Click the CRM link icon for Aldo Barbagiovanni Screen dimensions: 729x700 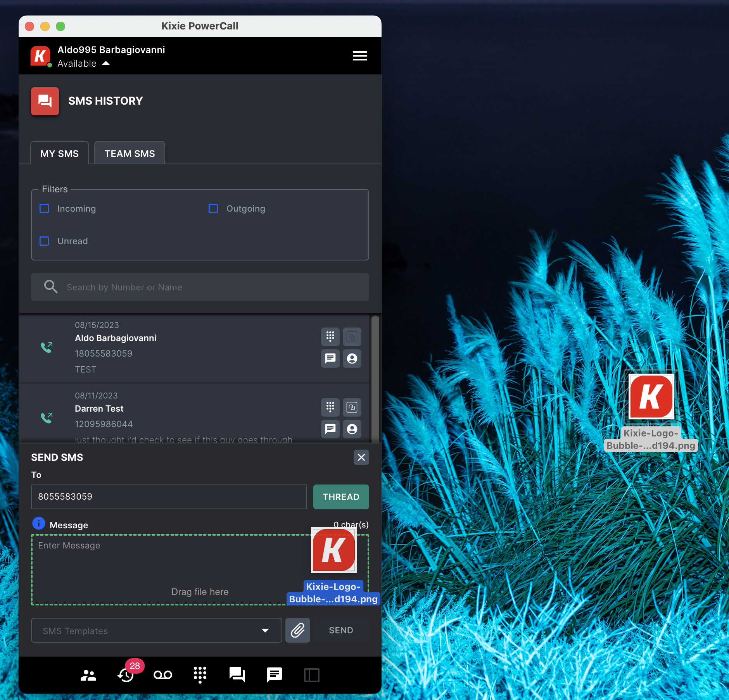(x=352, y=336)
